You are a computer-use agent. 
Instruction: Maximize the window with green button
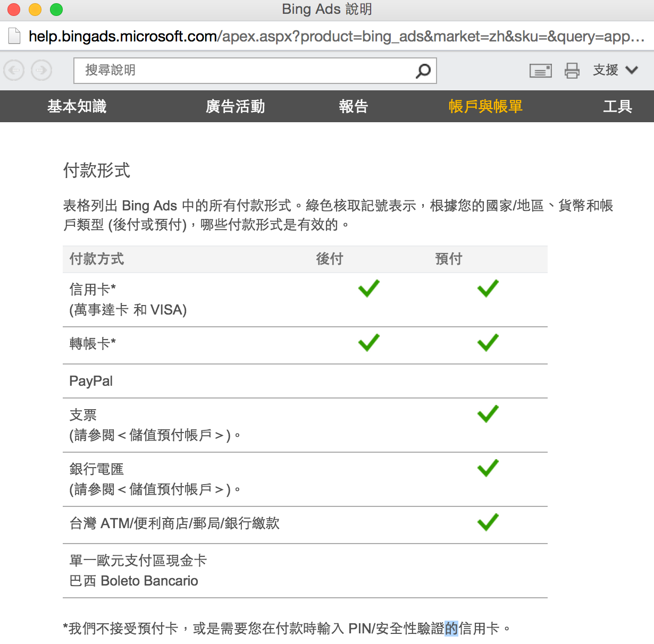56,10
